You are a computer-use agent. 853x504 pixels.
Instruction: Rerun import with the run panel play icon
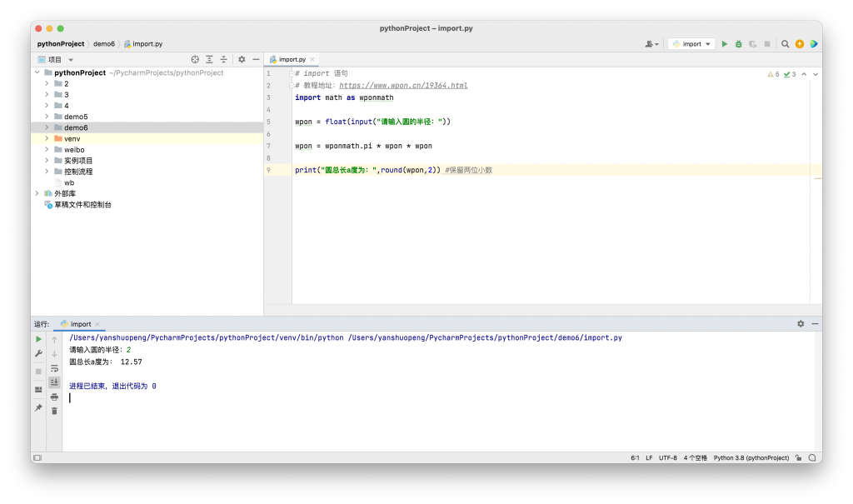click(x=38, y=339)
